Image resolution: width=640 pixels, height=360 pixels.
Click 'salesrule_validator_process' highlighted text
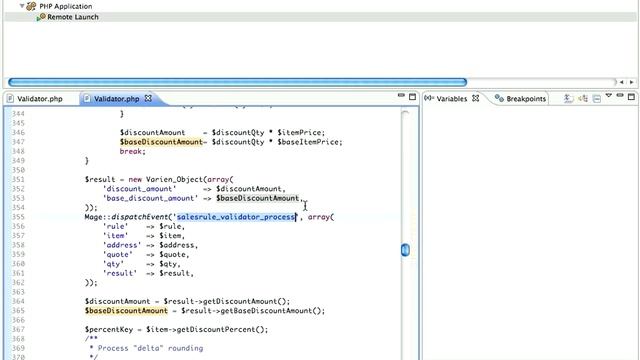point(236,217)
